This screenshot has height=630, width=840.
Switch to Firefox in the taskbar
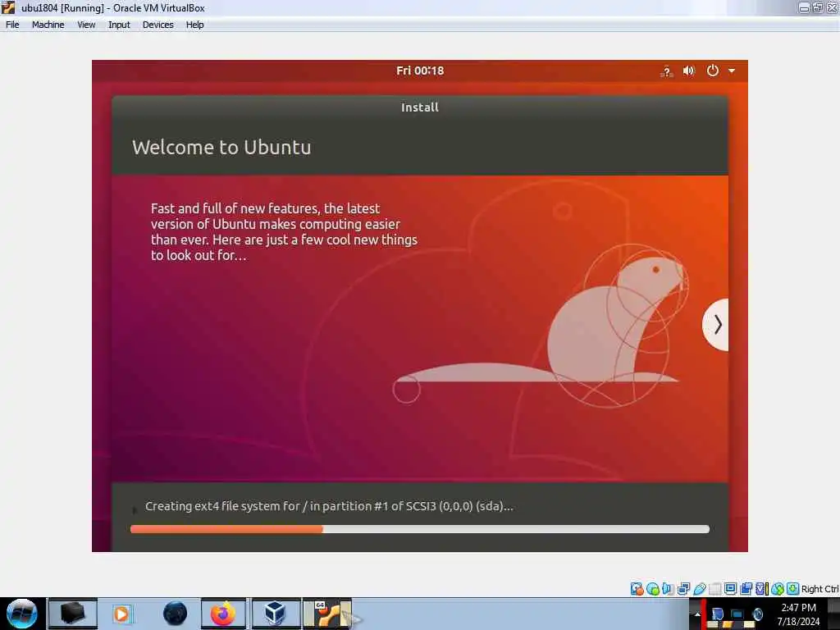223,614
